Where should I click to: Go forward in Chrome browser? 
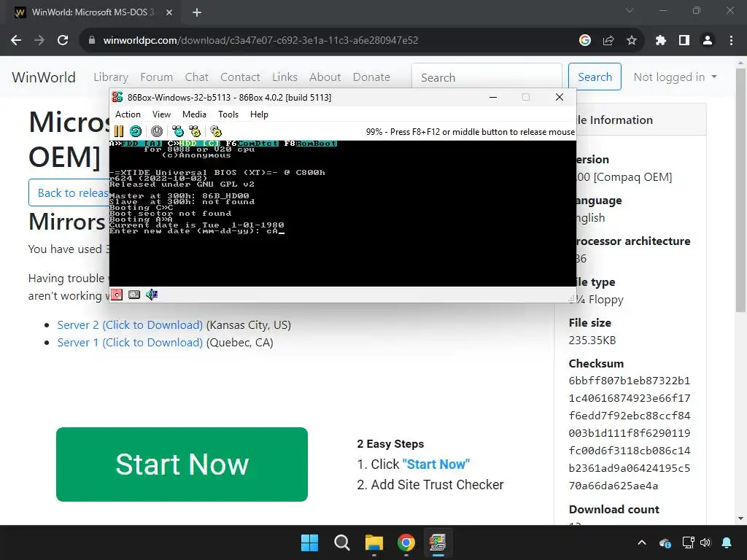click(x=39, y=41)
